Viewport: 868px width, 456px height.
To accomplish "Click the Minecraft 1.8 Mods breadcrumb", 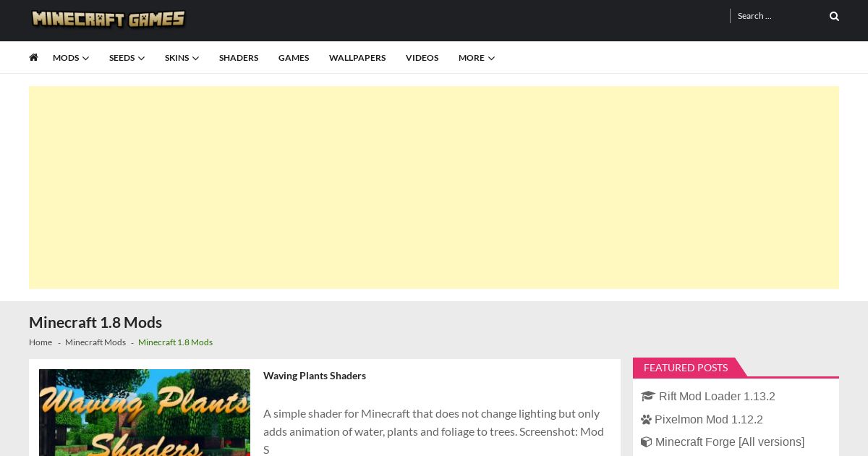I will click(x=175, y=342).
